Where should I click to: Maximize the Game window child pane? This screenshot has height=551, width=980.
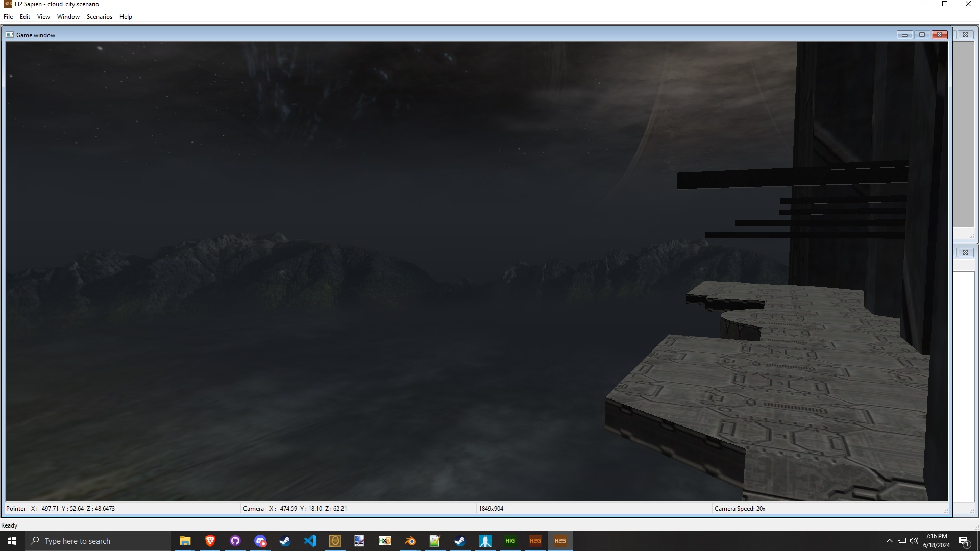[x=922, y=35]
